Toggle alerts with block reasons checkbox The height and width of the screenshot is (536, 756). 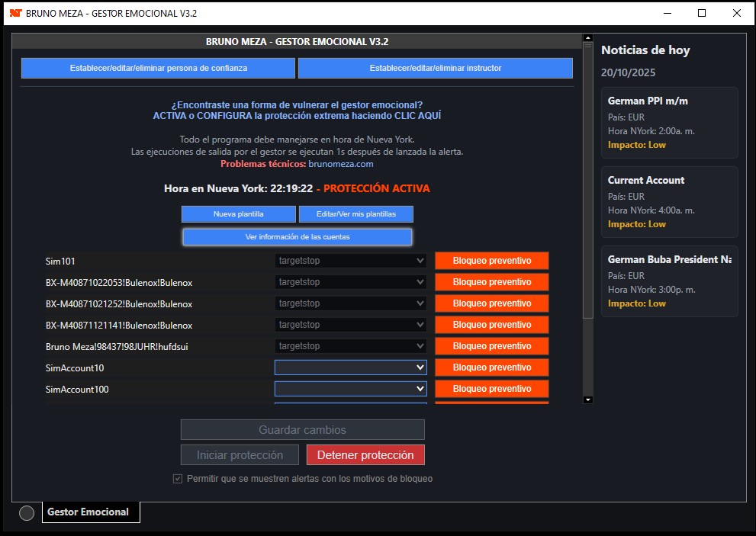click(178, 479)
